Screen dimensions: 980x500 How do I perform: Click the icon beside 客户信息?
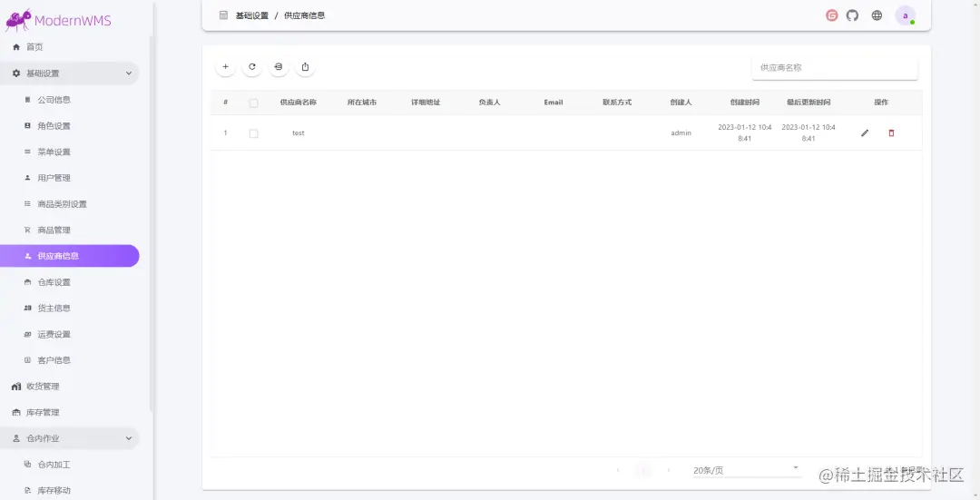(27, 360)
